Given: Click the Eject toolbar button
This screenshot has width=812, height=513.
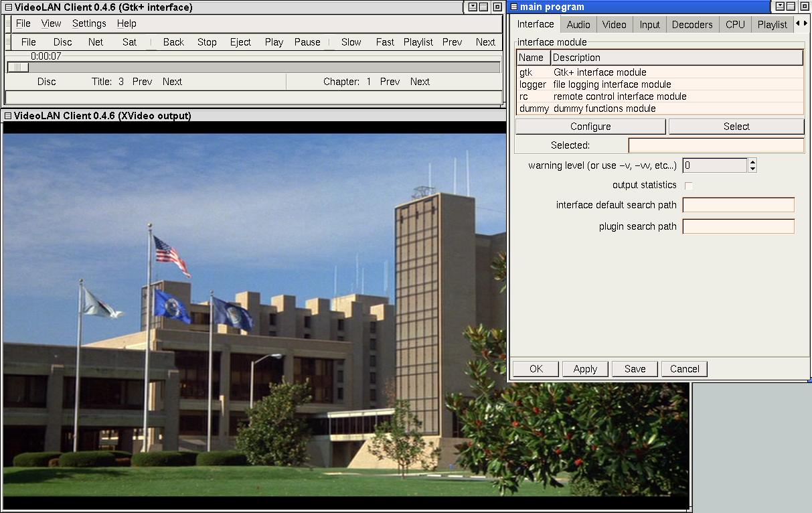Looking at the screenshot, I should pyautogui.click(x=240, y=42).
